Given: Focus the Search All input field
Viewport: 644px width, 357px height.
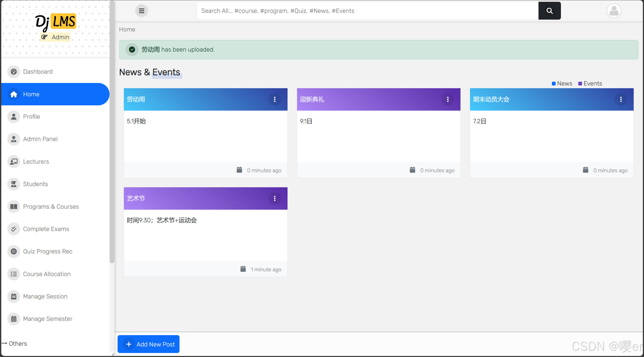Looking at the screenshot, I should point(368,11).
